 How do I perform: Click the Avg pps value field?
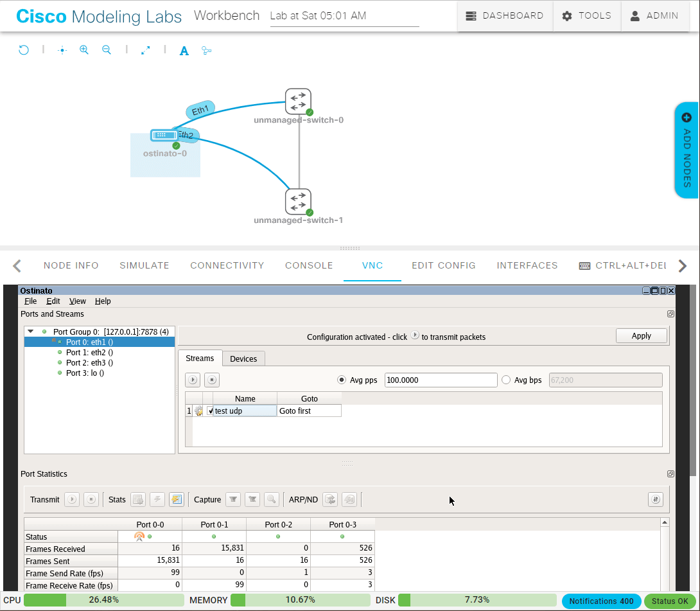coord(441,380)
